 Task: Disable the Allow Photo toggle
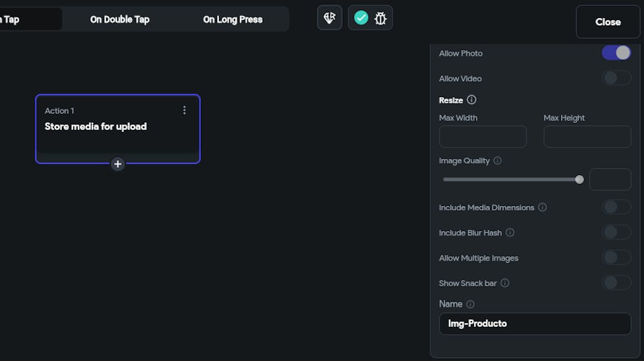pos(616,53)
